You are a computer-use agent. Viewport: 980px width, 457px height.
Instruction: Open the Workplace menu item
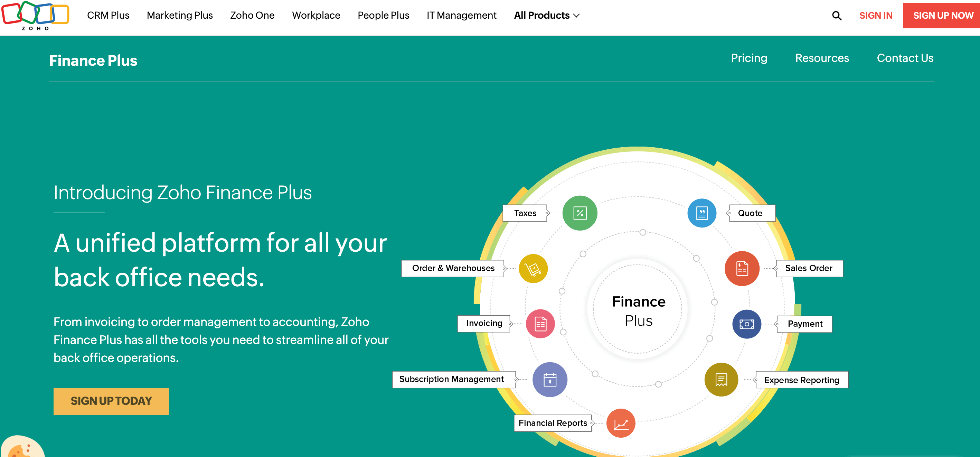point(316,16)
